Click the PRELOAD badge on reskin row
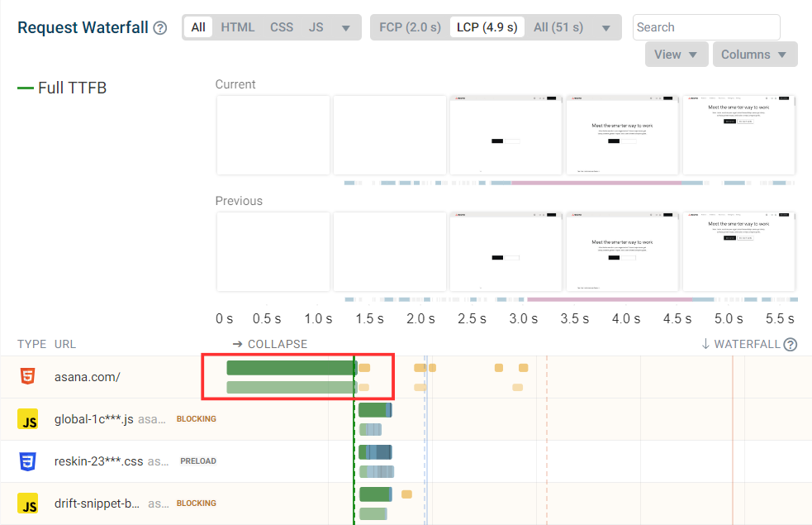Screen dimensions: 812x525 (x=198, y=461)
